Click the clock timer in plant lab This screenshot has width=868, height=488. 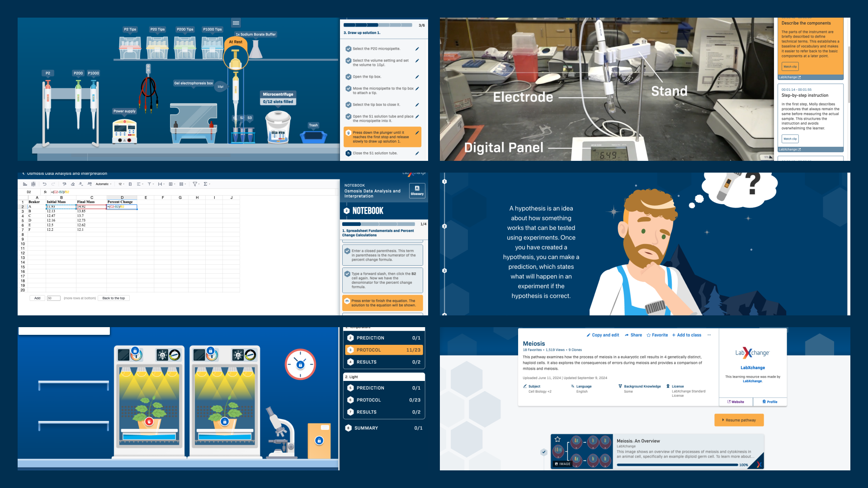tap(300, 364)
